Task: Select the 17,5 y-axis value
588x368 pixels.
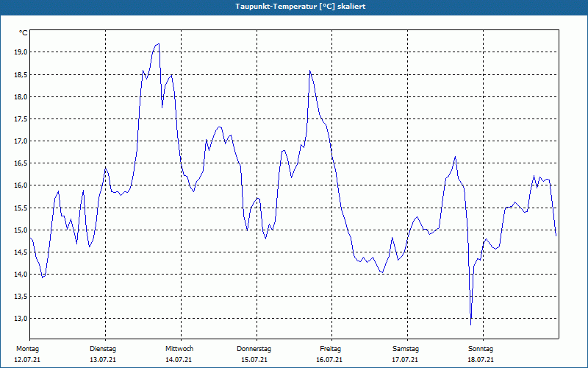Action: point(21,119)
